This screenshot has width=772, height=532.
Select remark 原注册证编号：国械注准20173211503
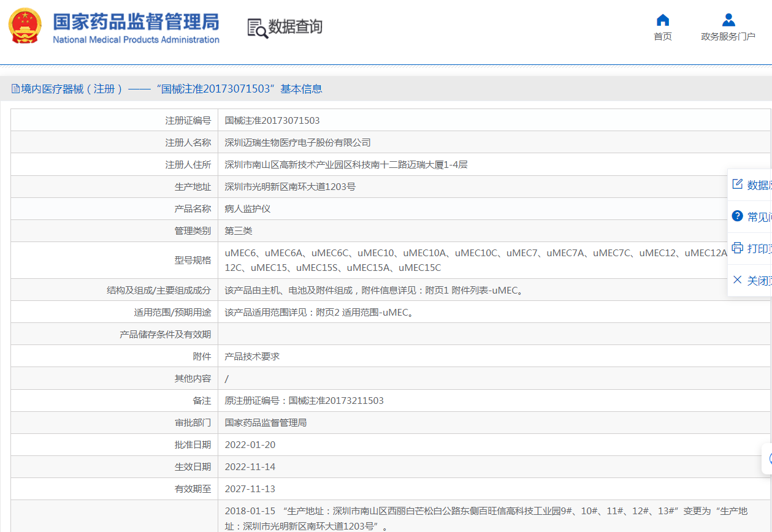(x=304, y=401)
